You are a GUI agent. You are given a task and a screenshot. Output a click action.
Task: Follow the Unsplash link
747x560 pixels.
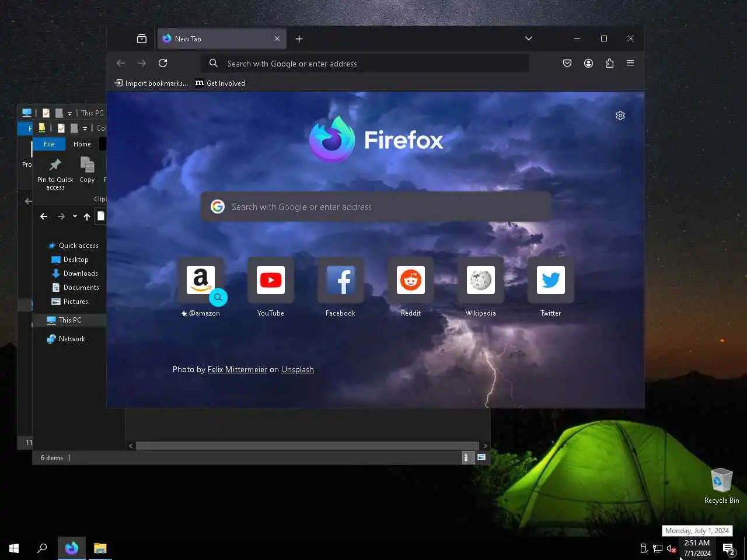coord(298,369)
